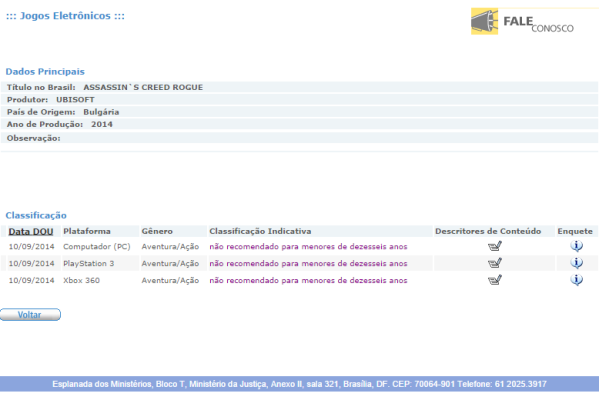The image size is (599, 400).
Task: Select the Xbox 360 platform cell
Action: 81,280
